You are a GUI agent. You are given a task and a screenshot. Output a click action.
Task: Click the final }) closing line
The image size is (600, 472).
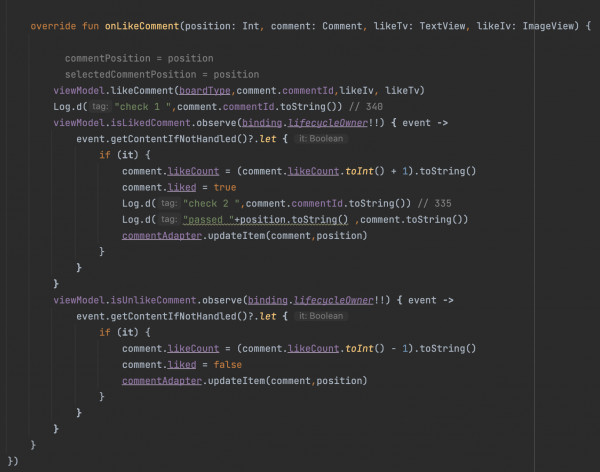point(13,461)
